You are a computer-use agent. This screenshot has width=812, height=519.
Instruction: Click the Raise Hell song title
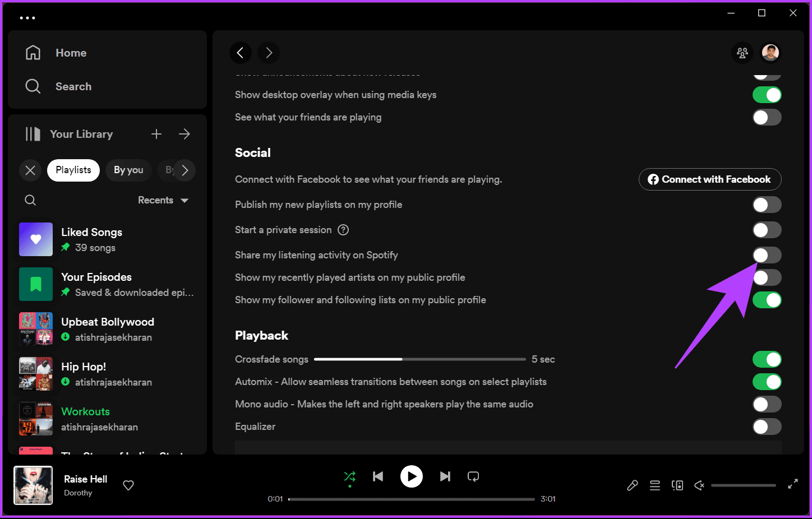point(85,479)
